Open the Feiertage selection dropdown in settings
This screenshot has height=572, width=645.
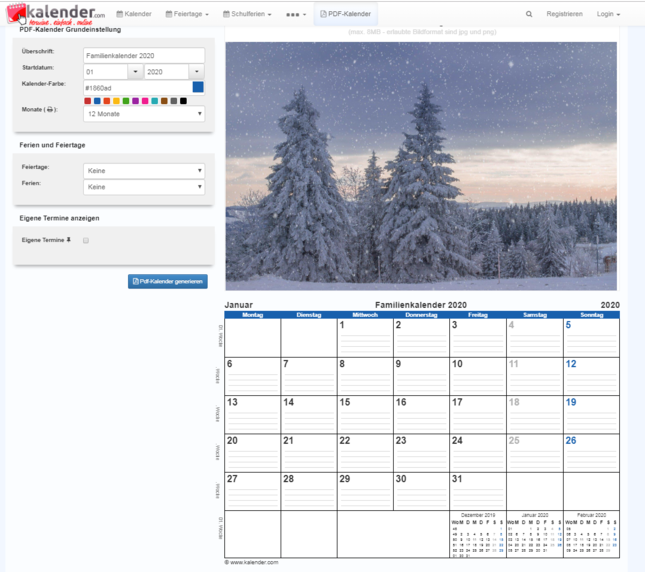coord(144,171)
